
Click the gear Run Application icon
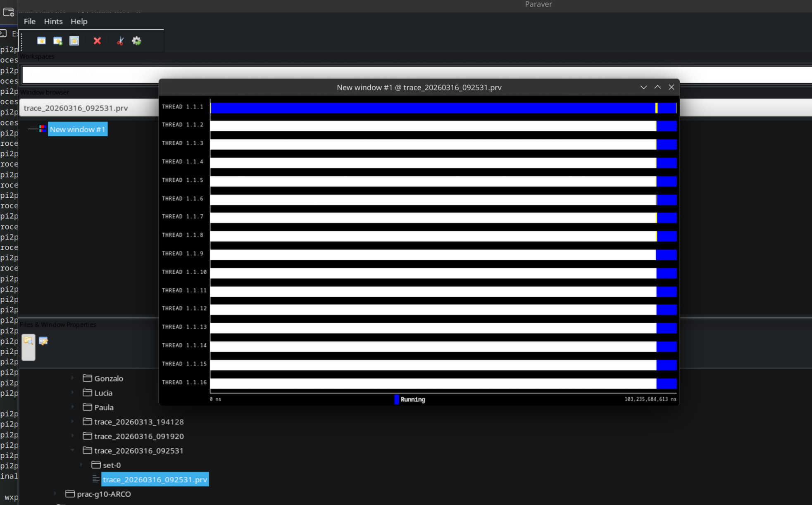tap(136, 41)
